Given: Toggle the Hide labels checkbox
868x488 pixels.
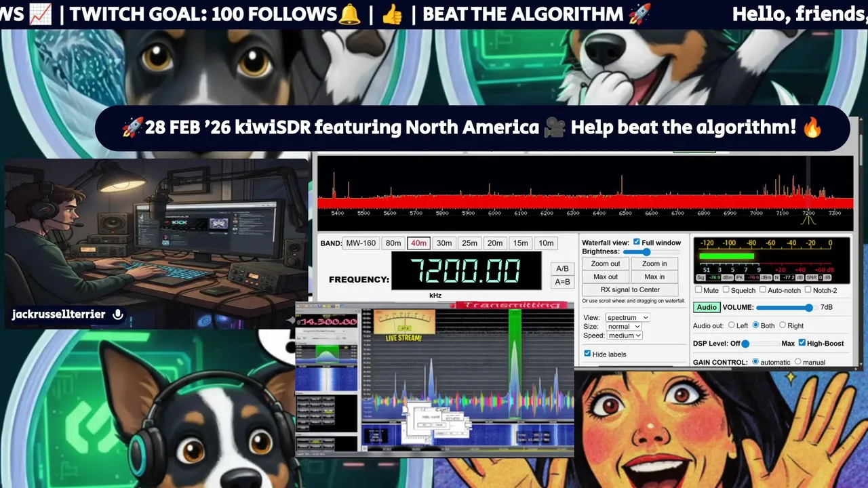Looking at the screenshot, I should pyautogui.click(x=587, y=354).
